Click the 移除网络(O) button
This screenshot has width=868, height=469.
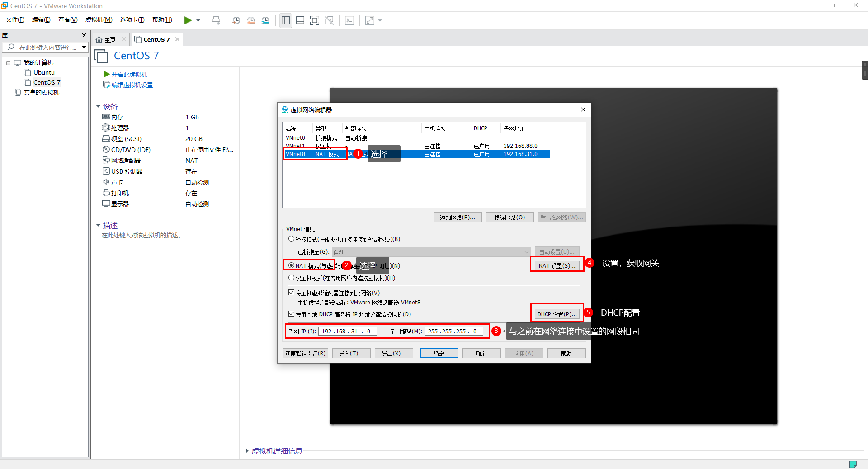[x=509, y=217]
